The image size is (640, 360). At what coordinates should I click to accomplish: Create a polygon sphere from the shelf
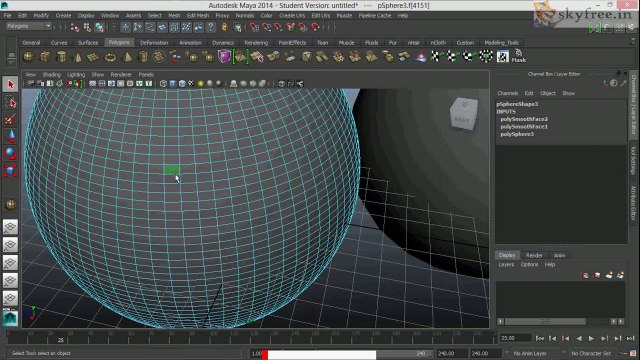(x=28, y=57)
